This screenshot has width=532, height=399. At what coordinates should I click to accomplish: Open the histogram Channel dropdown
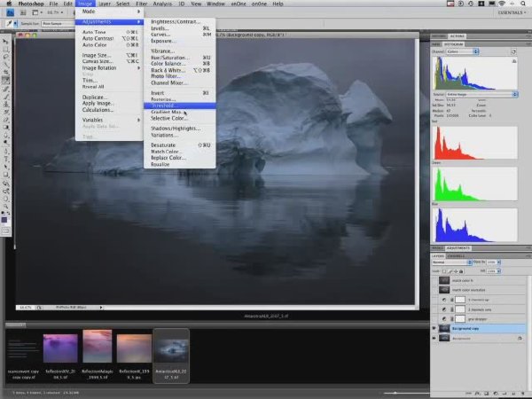click(462, 51)
